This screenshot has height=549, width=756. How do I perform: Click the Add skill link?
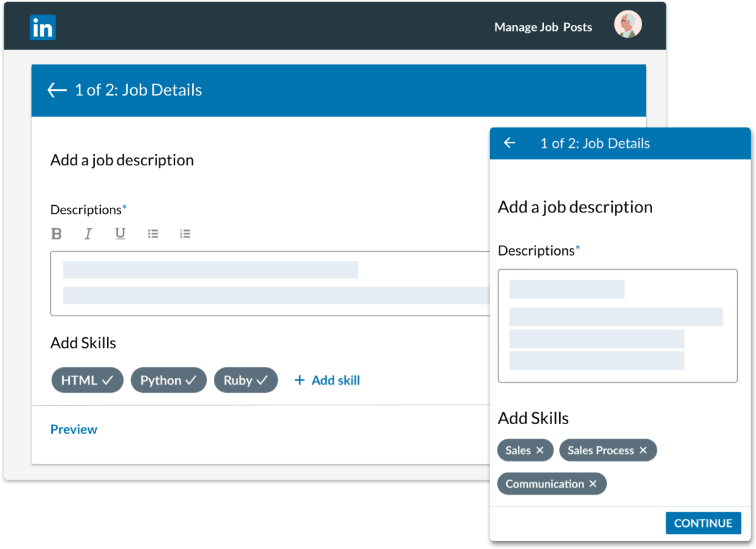coord(327,380)
